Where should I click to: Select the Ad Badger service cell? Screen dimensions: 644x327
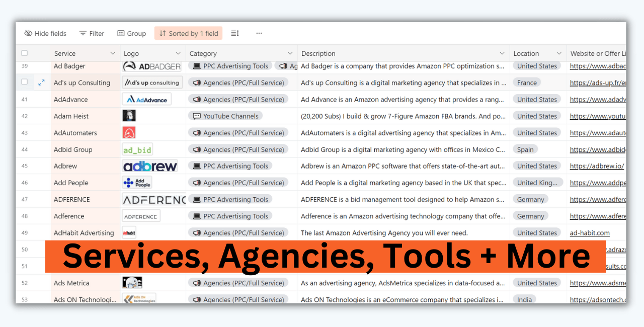86,66
